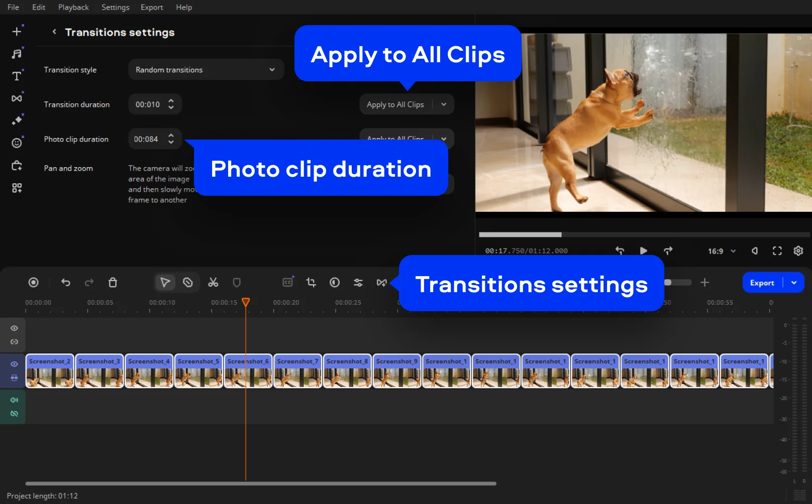812x504 pixels.
Task: Click Apply to All Clips for transition duration
Action: coord(395,104)
